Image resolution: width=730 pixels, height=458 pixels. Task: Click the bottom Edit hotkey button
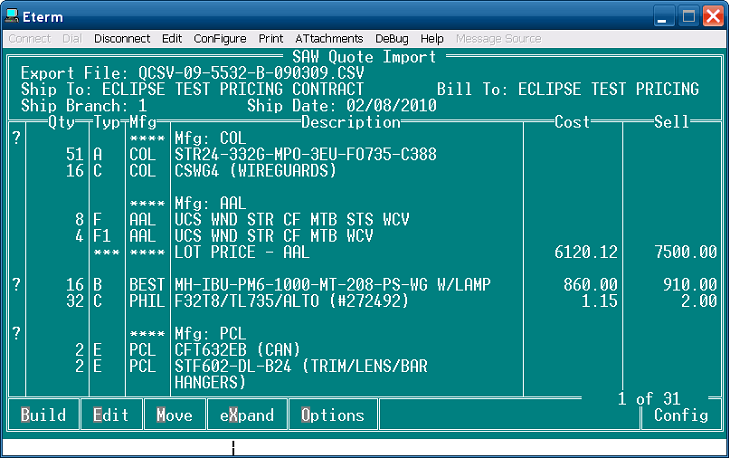tap(111, 414)
